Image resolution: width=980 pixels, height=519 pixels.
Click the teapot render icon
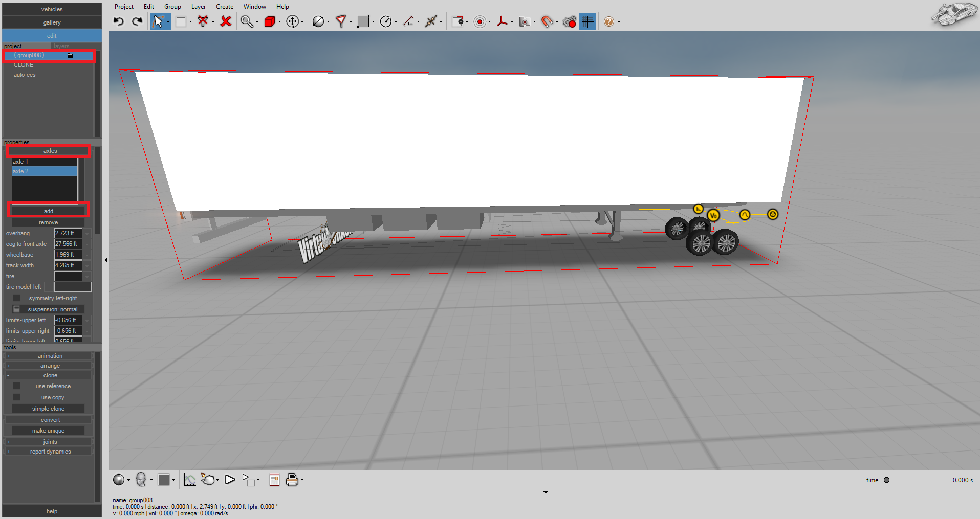(208, 480)
